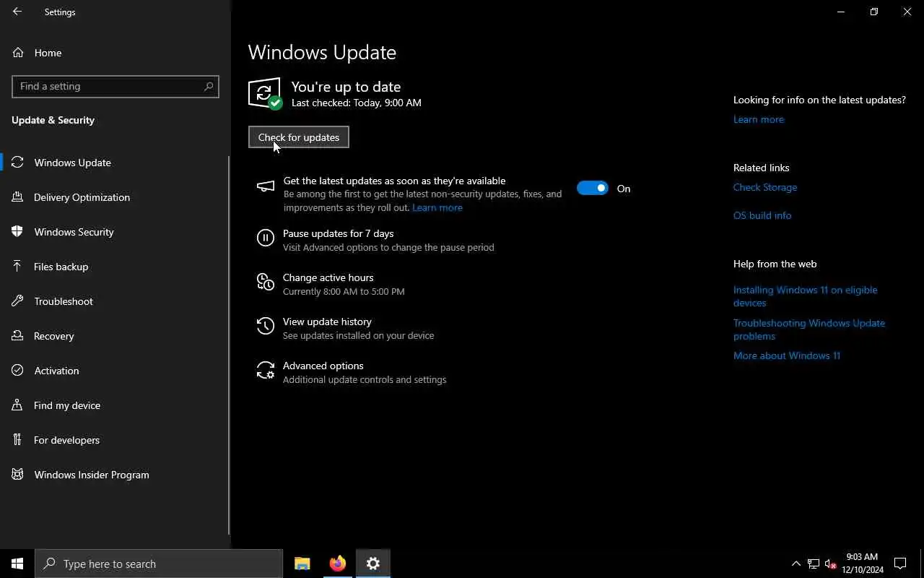Open the OS build info link
924x578 pixels.
762,215
